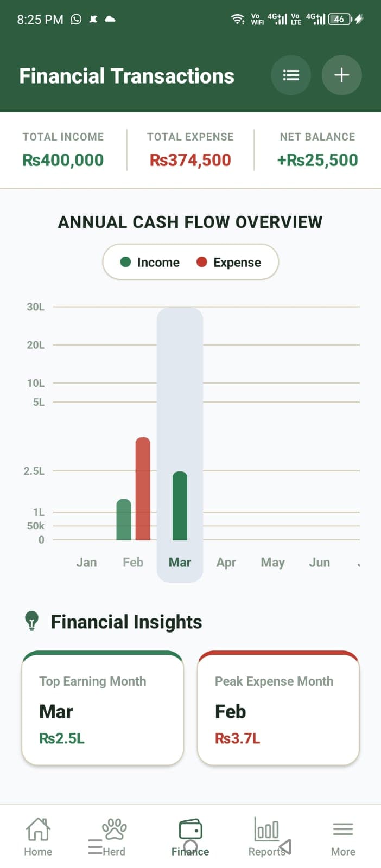This screenshot has height=868, width=381.
Task: Open the Peak Expense Month card
Action: (x=278, y=708)
